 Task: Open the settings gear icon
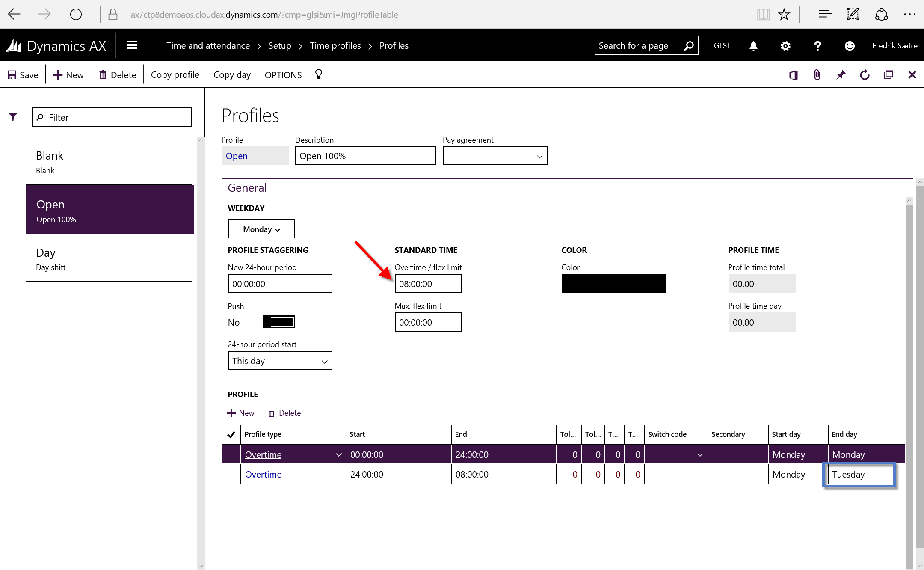click(x=785, y=46)
